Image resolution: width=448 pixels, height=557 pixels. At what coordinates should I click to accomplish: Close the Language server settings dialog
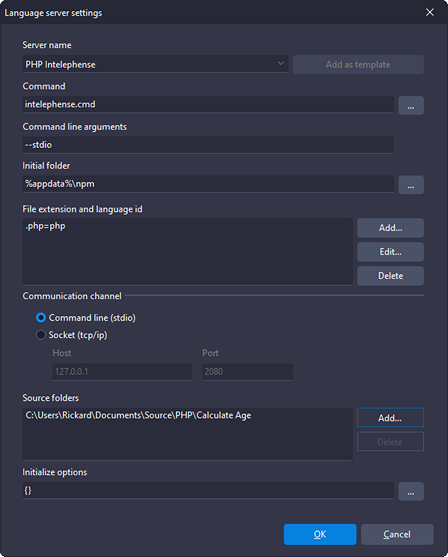click(430, 12)
